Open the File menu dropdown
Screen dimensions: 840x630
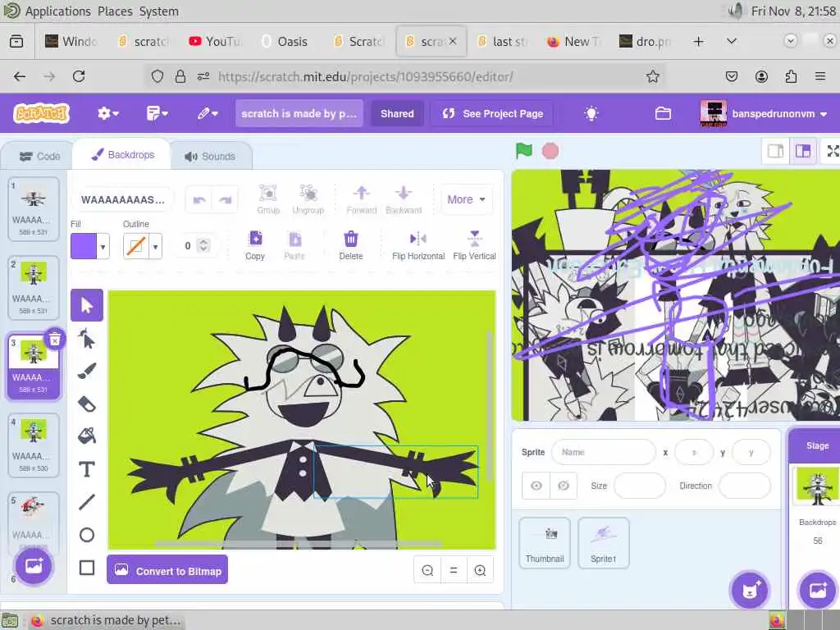pos(157,113)
